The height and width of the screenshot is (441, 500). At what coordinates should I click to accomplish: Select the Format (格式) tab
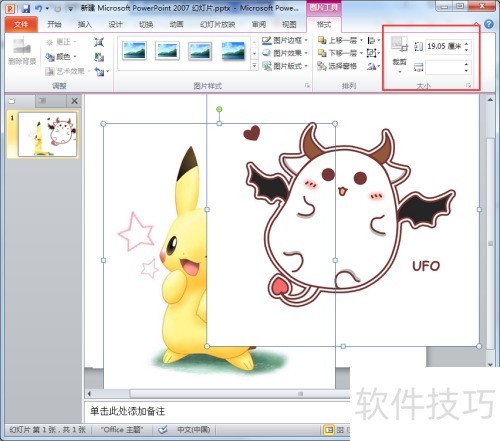pos(323,24)
